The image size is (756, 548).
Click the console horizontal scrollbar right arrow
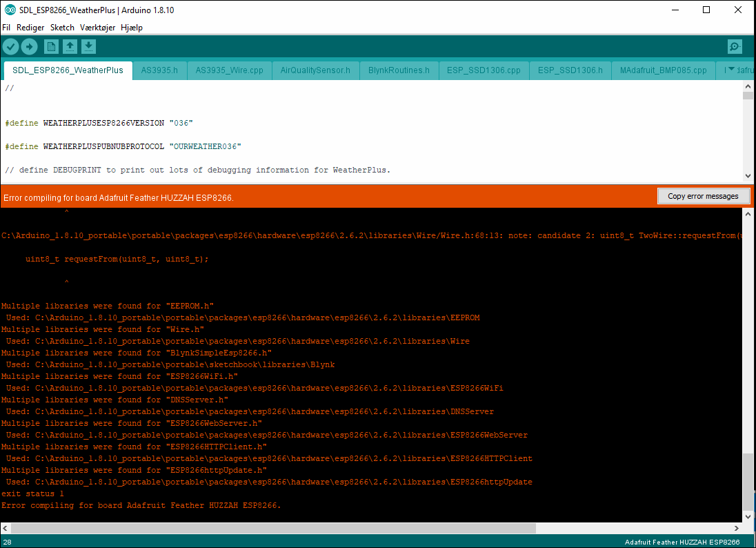pos(736,528)
